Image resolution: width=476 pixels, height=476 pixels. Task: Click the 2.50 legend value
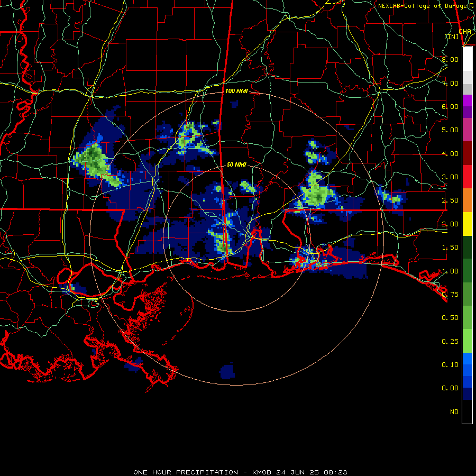(450, 200)
